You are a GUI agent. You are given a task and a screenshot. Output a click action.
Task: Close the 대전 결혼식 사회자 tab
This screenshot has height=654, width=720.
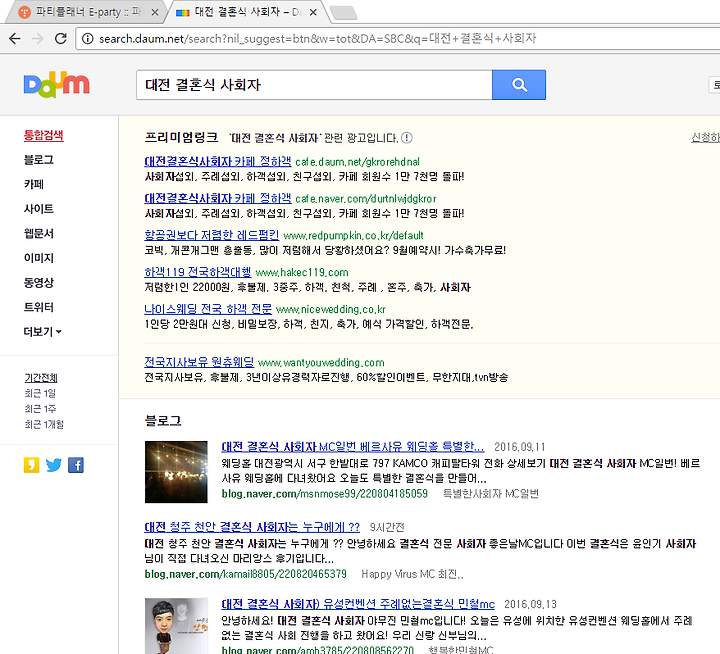(x=313, y=12)
